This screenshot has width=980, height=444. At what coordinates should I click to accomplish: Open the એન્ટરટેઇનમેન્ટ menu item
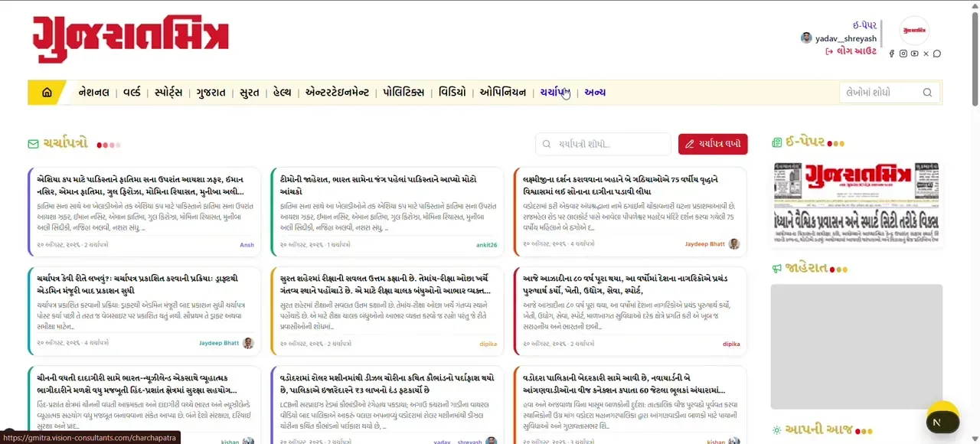point(337,93)
